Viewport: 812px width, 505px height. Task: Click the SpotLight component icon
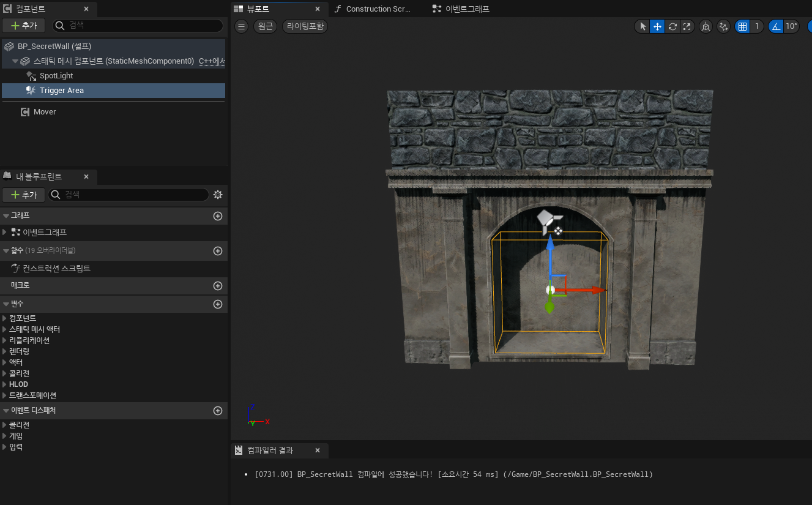tap(31, 75)
